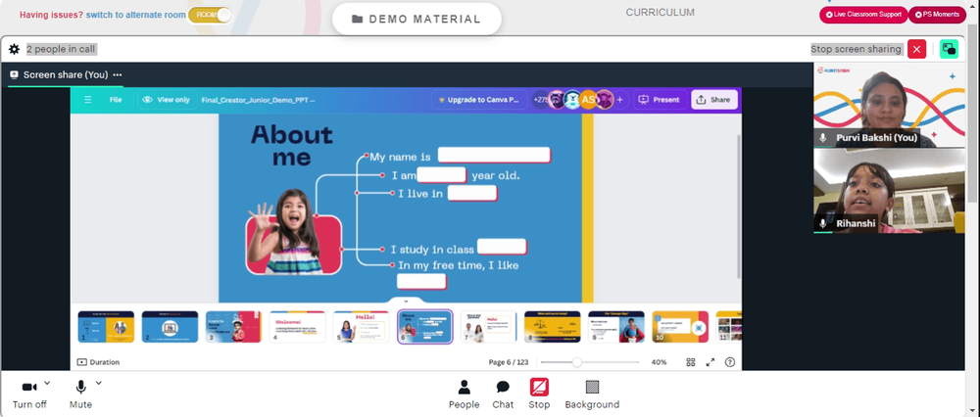Open the Curriculum tab
The width and height of the screenshot is (980, 417).
coord(660,13)
